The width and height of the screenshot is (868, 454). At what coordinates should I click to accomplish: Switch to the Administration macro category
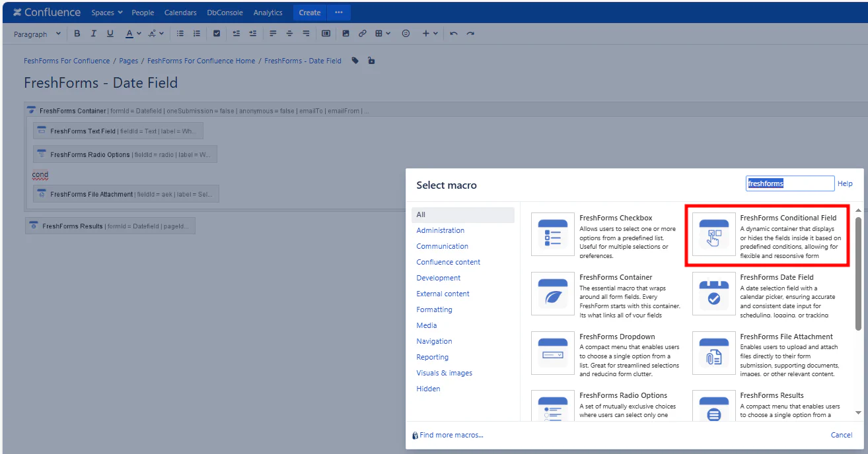(x=441, y=230)
